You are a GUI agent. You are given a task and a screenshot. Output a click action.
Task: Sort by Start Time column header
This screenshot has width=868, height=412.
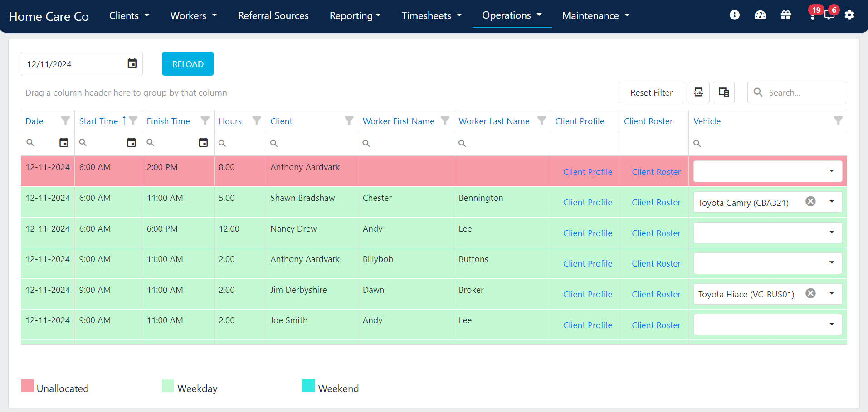click(98, 121)
